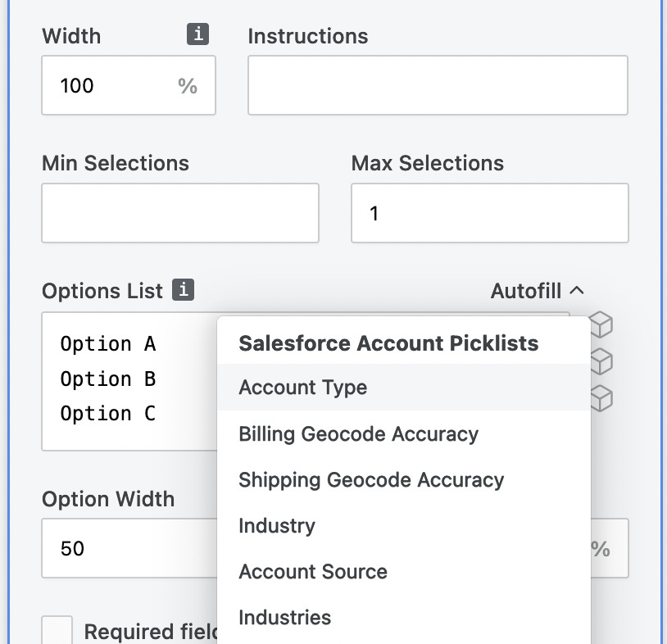Pick Account Source from the Autofill menu
The height and width of the screenshot is (644, 667).
pyautogui.click(x=404, y=572)
